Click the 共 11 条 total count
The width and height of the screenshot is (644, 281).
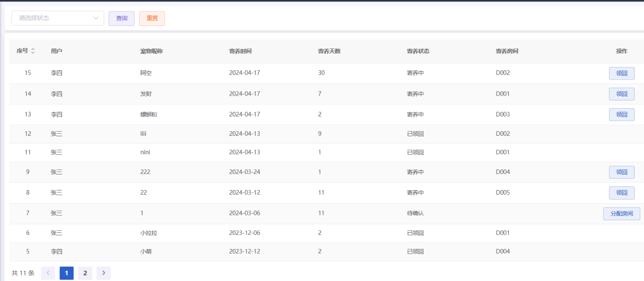point(23,273)
